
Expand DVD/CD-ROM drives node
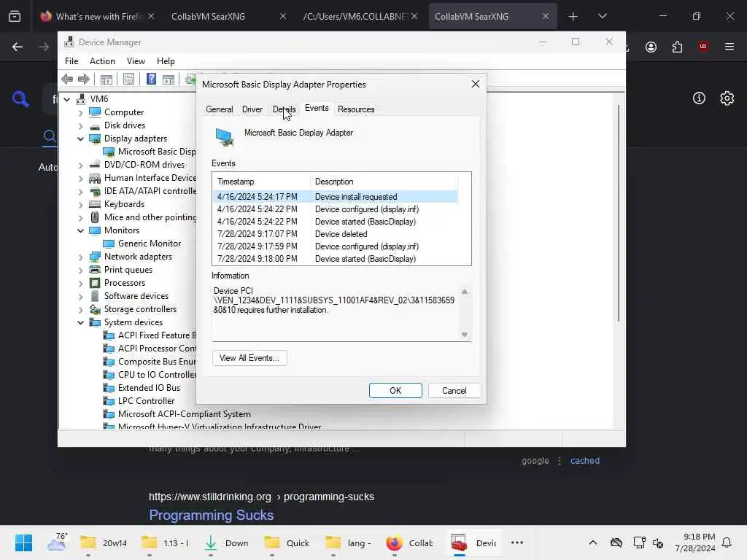tap(80, 166)
